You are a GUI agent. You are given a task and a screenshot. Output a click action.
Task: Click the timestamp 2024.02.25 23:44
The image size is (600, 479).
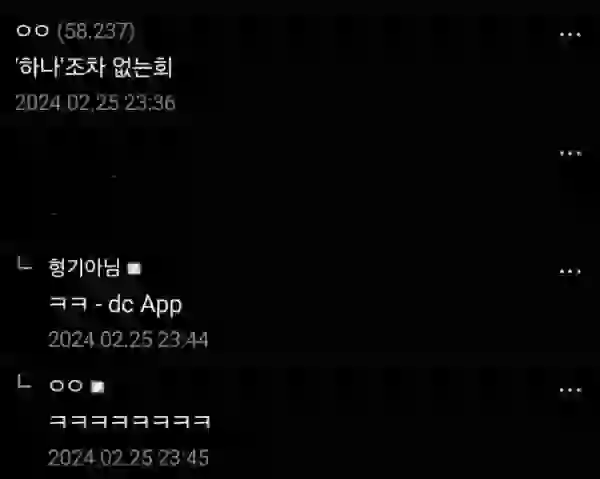(128, 339)
